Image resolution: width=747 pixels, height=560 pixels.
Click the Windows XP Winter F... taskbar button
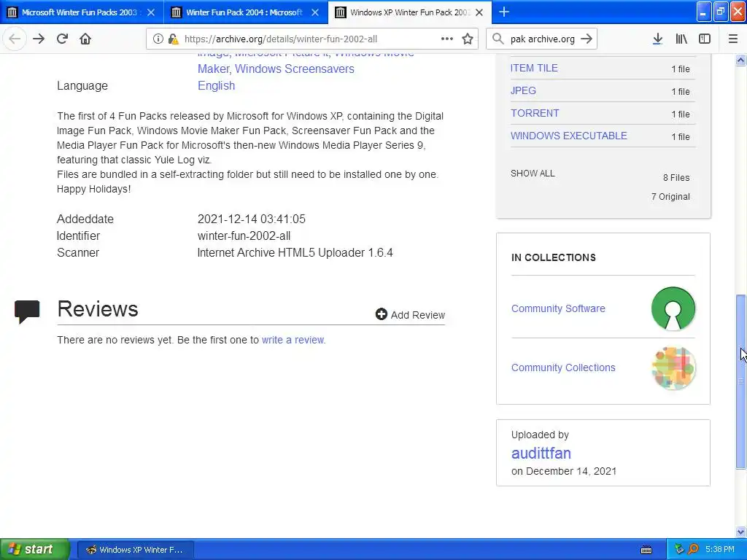[135, 550]
